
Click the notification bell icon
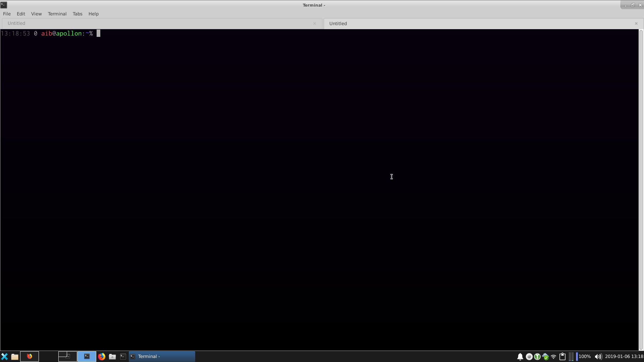[520, 356]
